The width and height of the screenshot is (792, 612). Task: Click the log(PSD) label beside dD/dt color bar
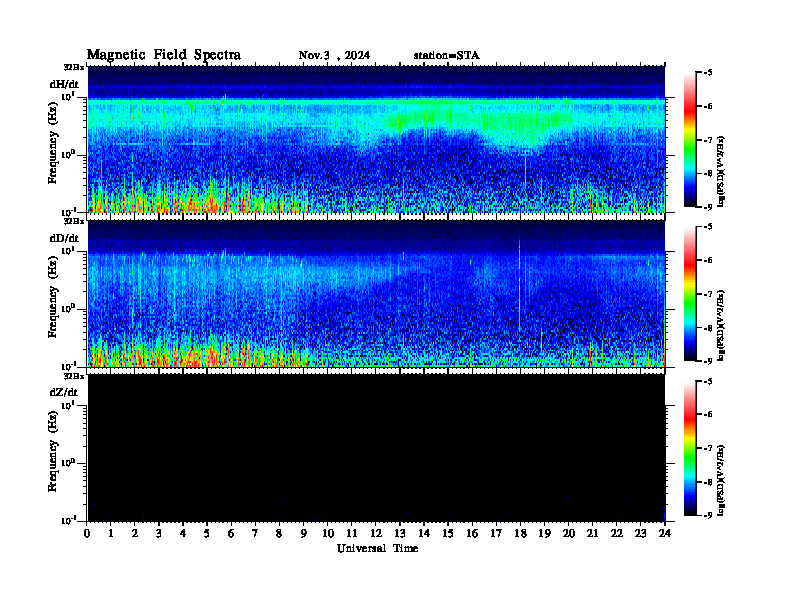coord(721,325)
